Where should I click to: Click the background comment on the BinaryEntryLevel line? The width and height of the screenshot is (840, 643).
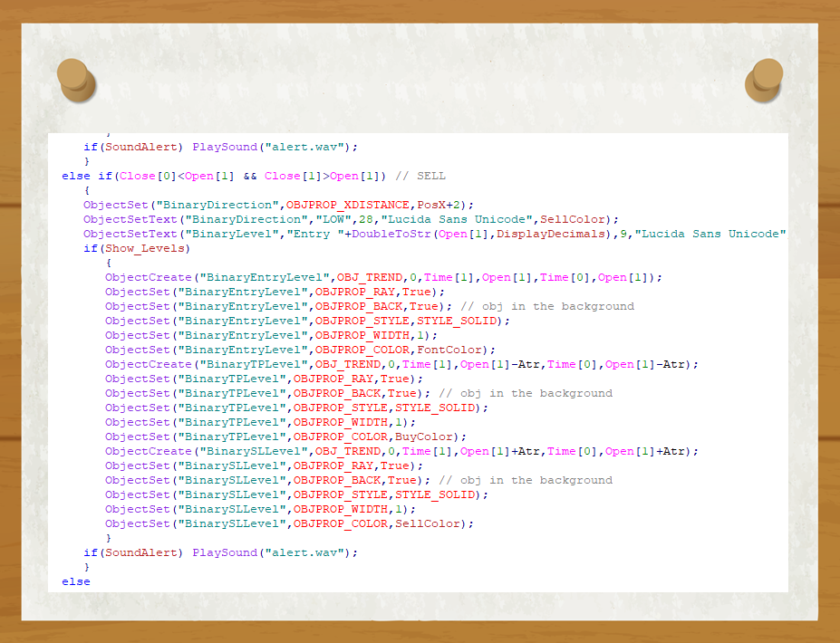click(547, 306)
